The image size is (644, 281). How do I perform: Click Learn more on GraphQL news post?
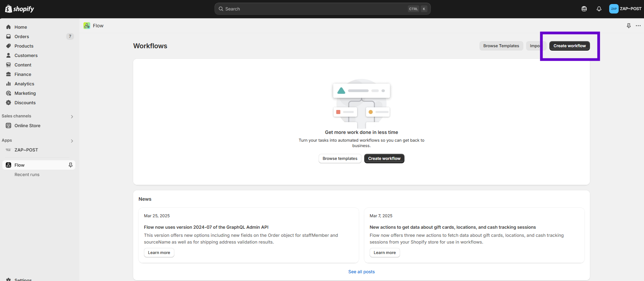(159, 253)
